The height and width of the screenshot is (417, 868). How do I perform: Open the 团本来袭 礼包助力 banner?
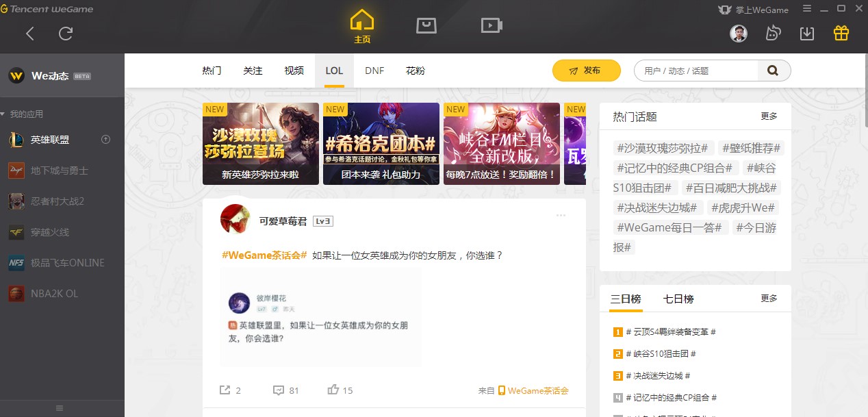[x=381, y=144]
